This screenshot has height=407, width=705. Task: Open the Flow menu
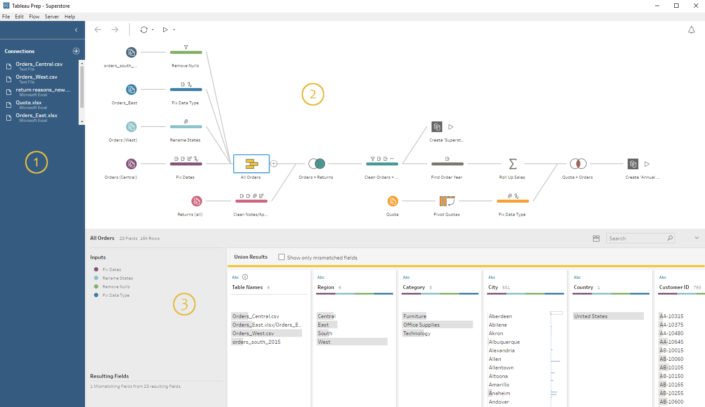pos(34,17)
